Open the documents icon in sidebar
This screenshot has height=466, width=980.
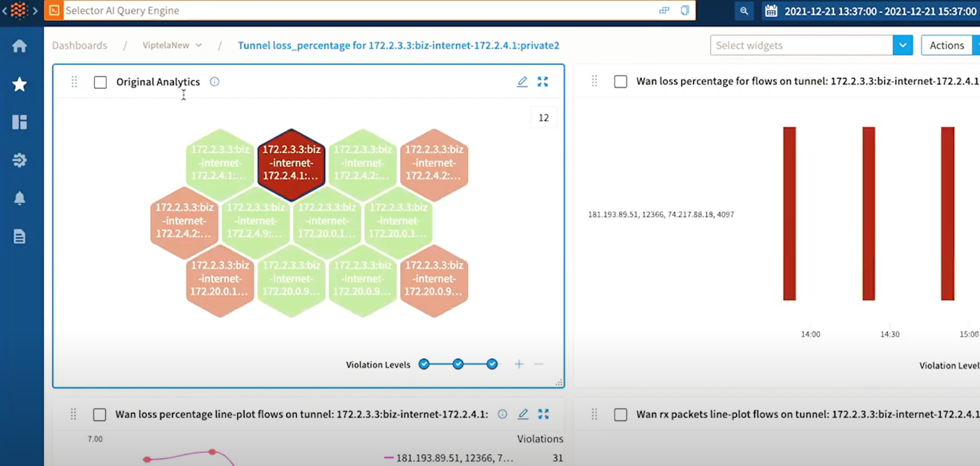click(19, 236)
